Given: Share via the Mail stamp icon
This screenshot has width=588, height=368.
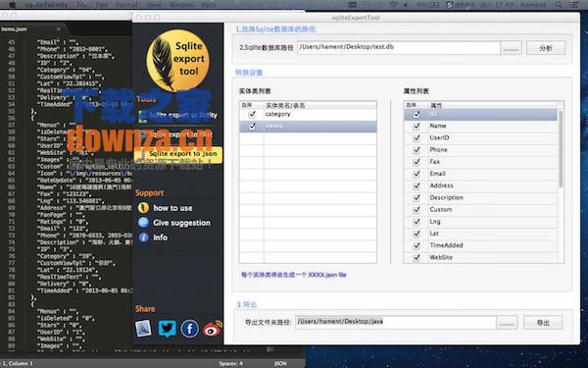Looking at the screenshot, I should point(143,329).
